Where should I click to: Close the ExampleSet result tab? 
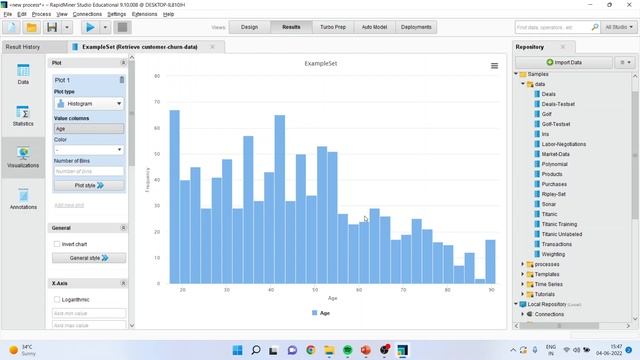point(212,47)
